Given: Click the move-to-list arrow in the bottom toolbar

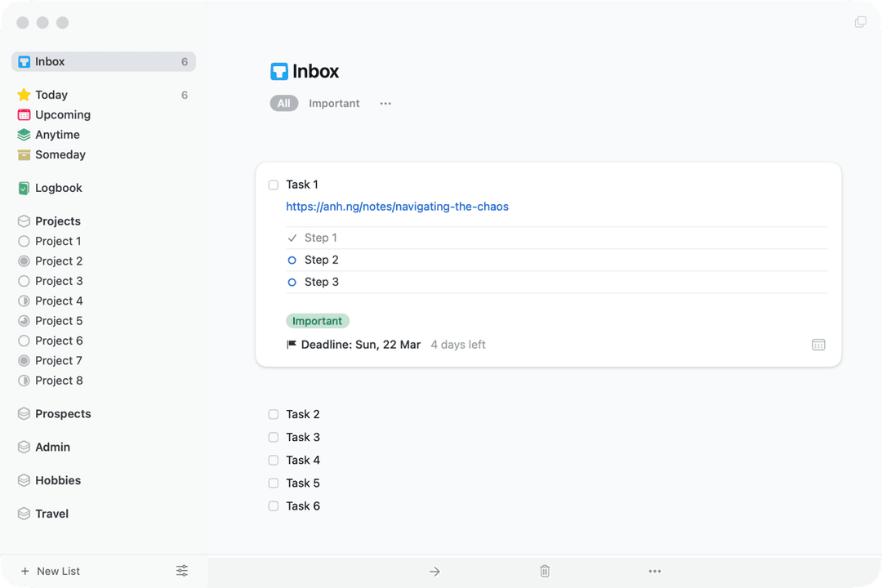Looking at the screenshot, I should tap(434, 571).
